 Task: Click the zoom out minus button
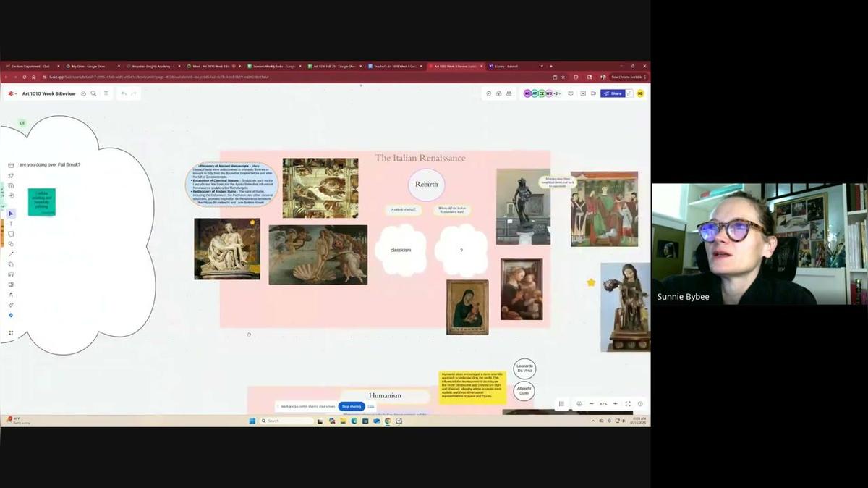(592, 404)
